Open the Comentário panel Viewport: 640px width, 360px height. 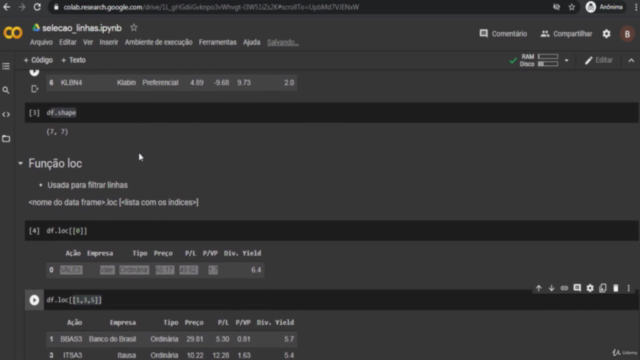(503, 34)
